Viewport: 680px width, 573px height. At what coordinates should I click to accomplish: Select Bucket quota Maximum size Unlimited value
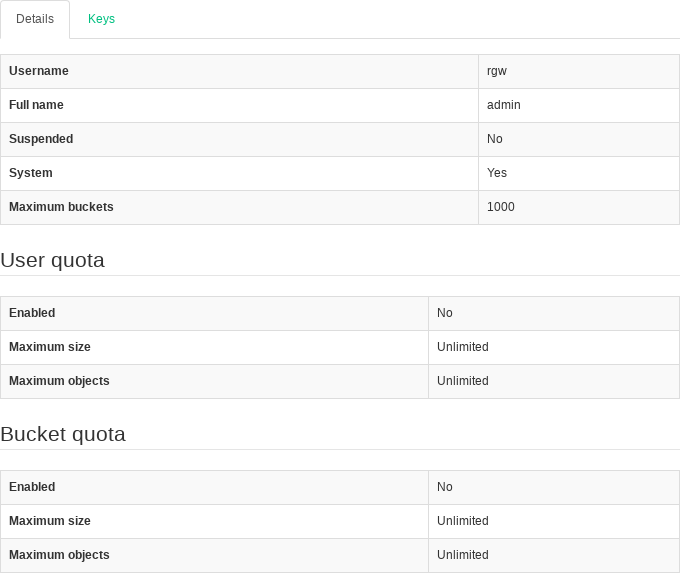point(462,521)
